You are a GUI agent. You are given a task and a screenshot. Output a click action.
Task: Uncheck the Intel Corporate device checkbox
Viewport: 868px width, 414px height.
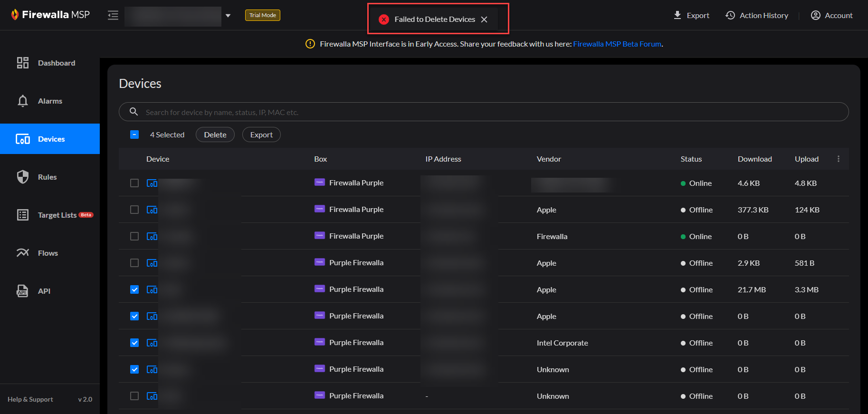134,343
